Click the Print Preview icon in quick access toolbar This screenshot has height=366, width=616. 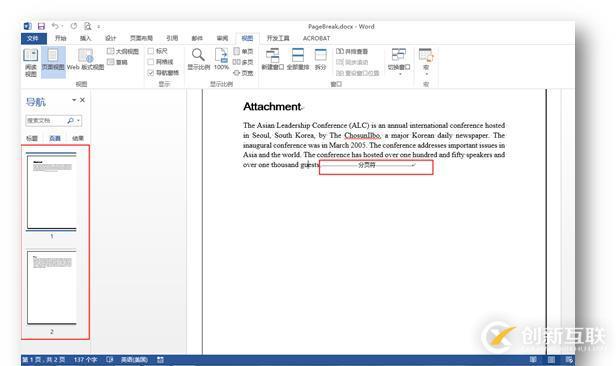click(x=87, y=26)
